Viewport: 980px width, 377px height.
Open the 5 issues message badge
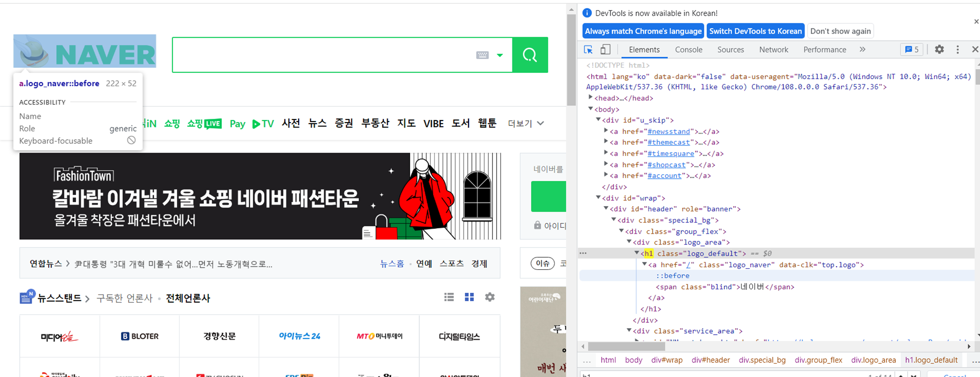pos(912,50)
